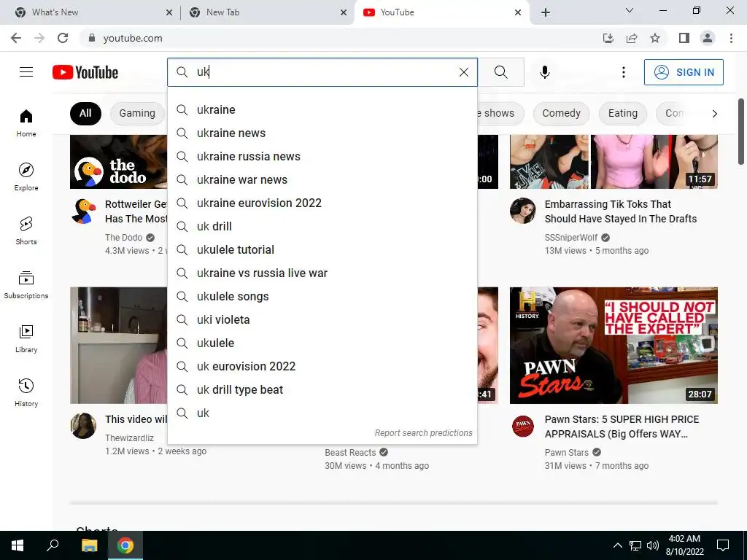747x560 pixels.
Task: Click Report search predictions link
Action: (x=424, y=433)
